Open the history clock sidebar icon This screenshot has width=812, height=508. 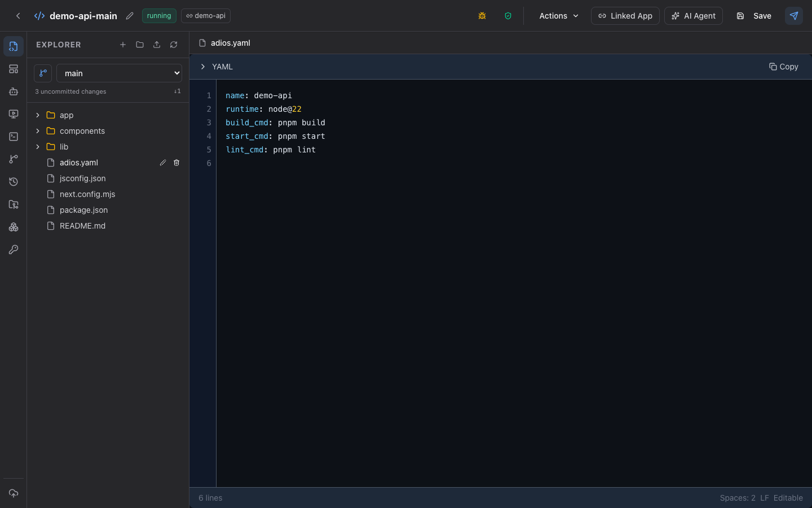pyautogui.click(x=14, y=182)
